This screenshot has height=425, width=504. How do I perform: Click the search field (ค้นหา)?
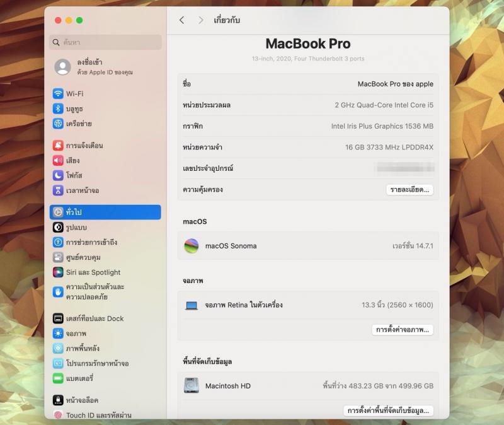[x=105, y=42]
